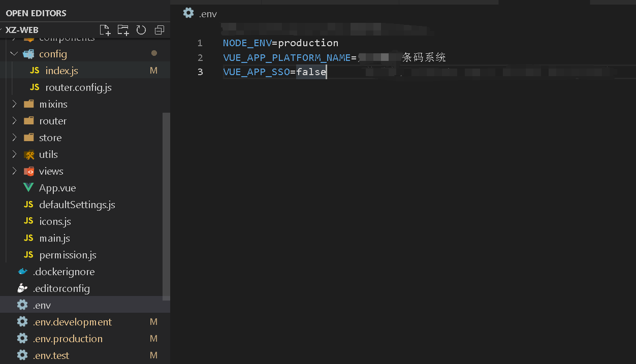Click the gear icon in .env tab
Screen dimensions: 636x364
click(x=188, y=13)
